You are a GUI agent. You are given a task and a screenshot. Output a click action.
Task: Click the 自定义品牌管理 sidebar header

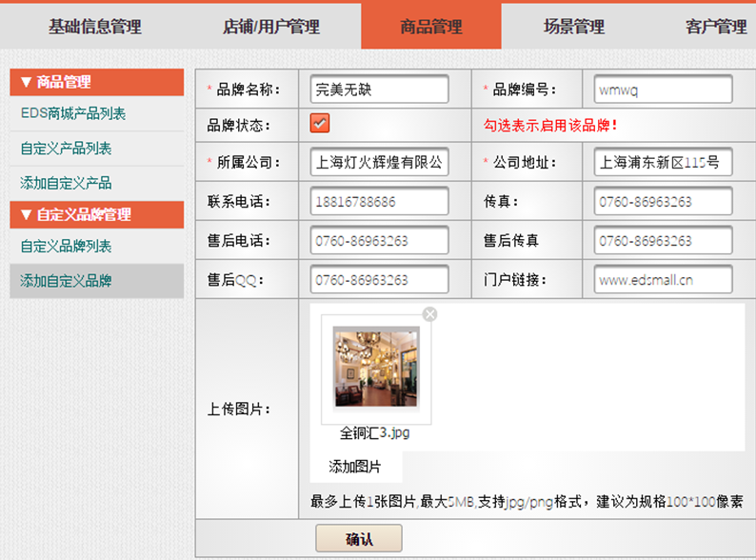tap(97, 214)
